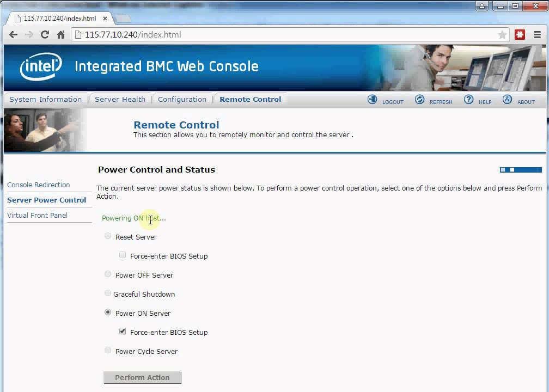Click the 'Power Cycle Server' label text

[x=147, y=351]
